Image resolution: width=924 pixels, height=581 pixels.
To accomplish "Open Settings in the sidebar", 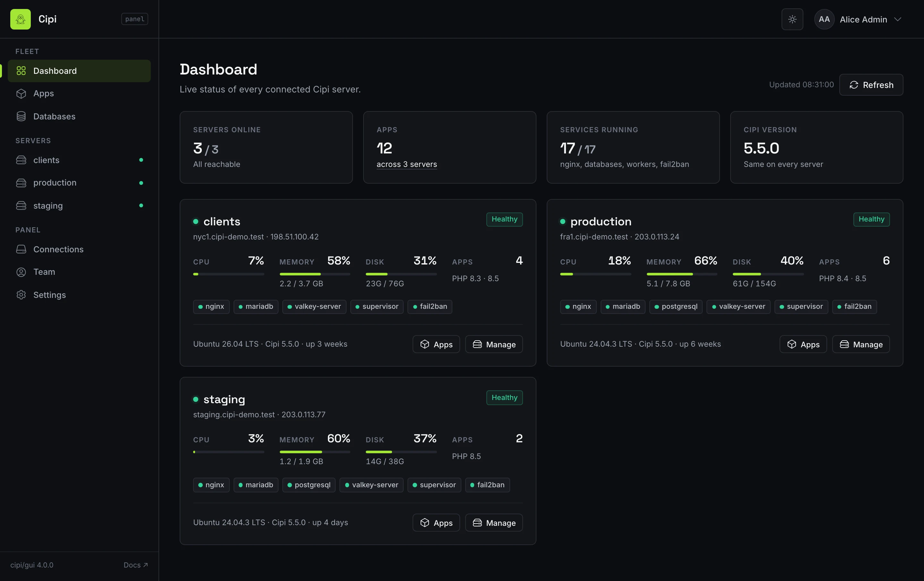I will (x=79, y=295).
